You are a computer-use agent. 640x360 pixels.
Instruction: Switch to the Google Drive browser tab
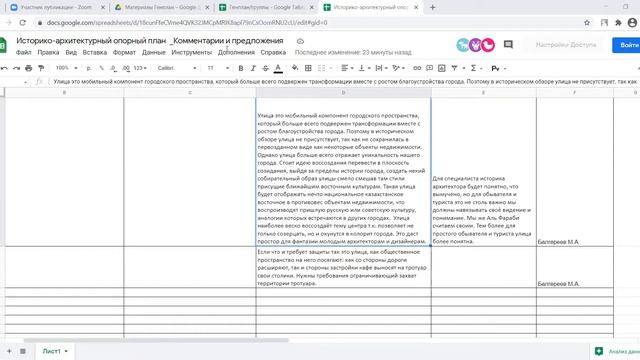162,7
